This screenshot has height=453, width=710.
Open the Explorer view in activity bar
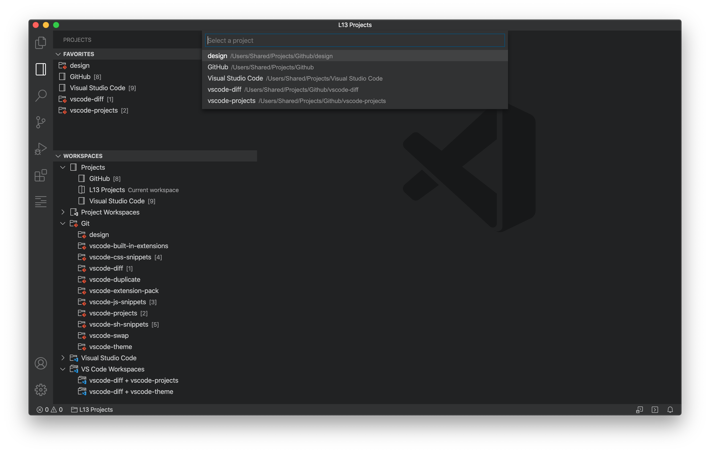pyautogui.click(x=41, y=43)
